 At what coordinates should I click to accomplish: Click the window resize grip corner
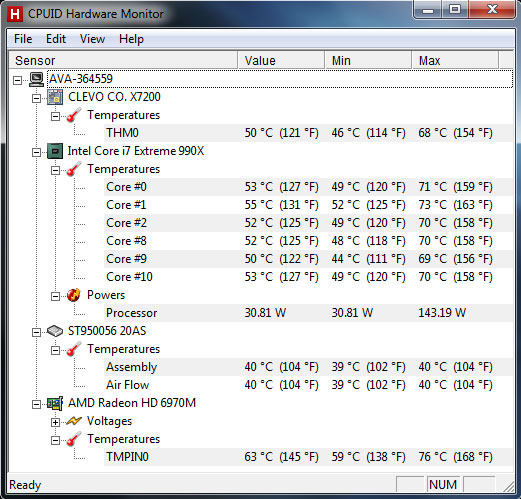(508, 486)
